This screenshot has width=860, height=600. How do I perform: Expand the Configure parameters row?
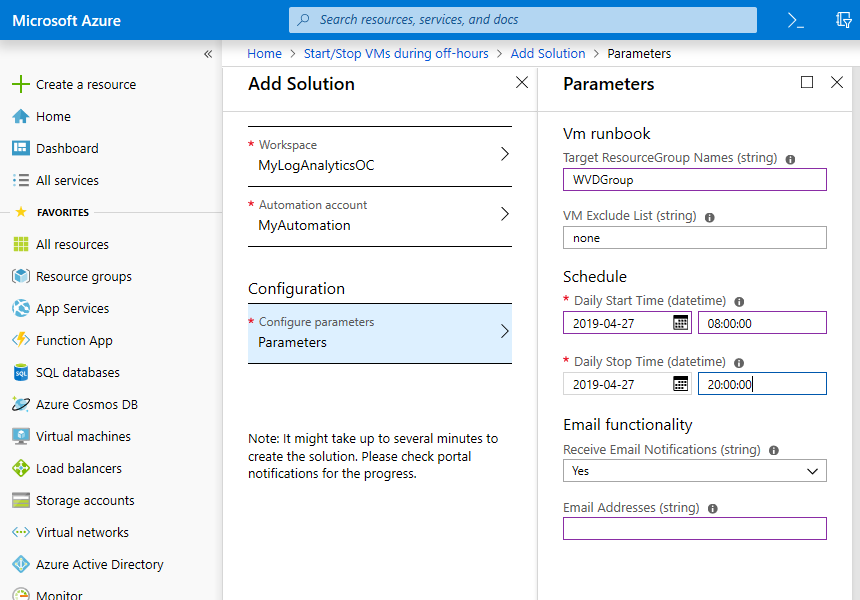click(380, 333)
